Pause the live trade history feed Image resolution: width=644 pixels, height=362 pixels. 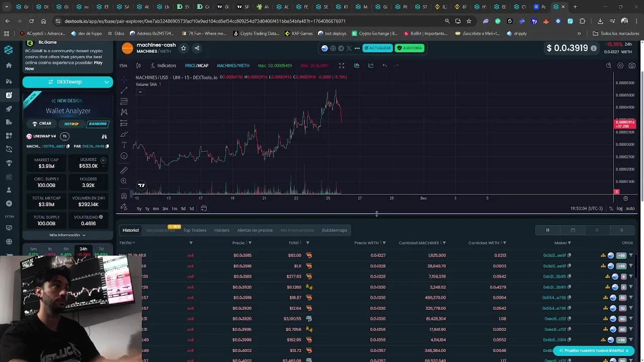548,230
